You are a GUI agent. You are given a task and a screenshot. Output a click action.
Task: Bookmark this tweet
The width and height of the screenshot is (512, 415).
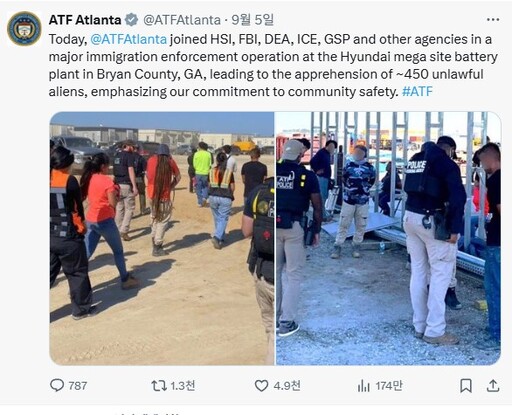tap(466, 386)
